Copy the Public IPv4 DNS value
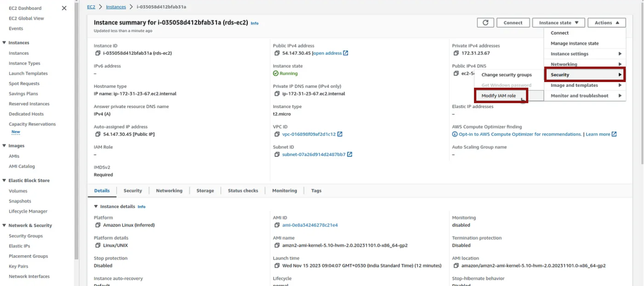 456,73
